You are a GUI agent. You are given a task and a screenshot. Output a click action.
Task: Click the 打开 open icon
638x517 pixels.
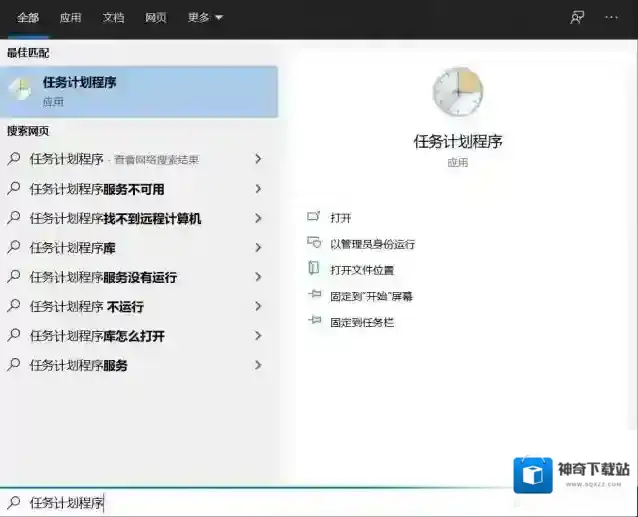point(314,217)
